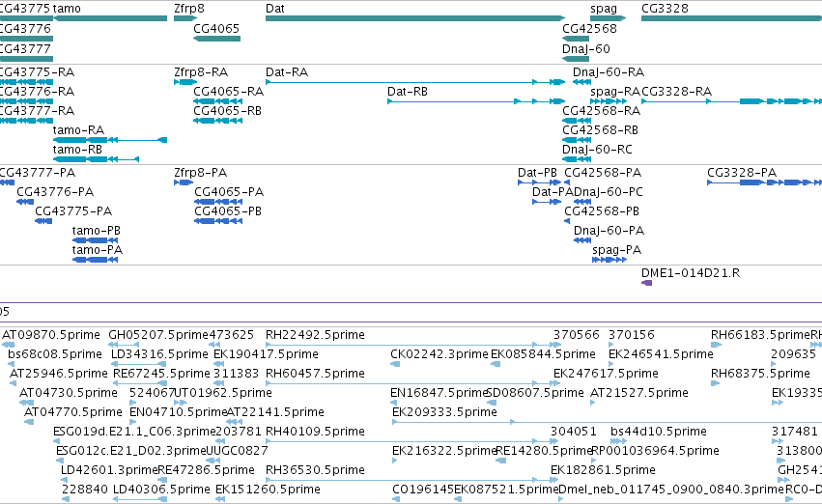
Task: Open the 'GH05207.5prime' EST label
Action: point(158,335)
